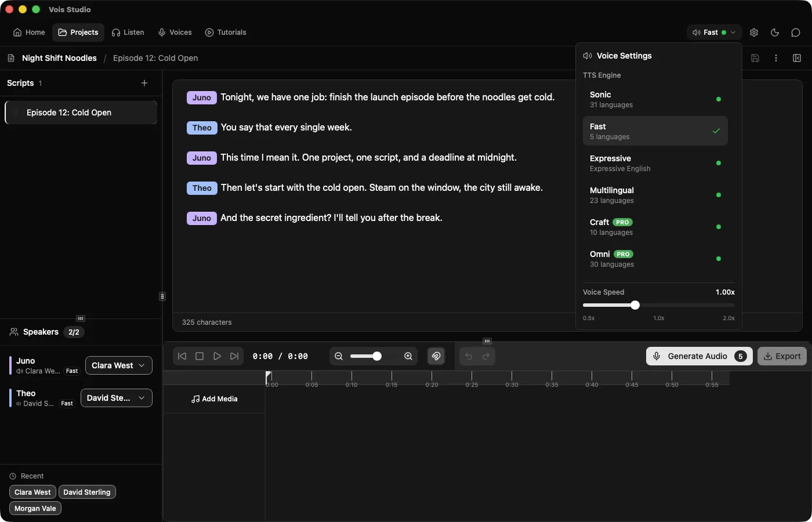Click the Generate Audio button
812x522 pixels.
click(x=699, y=356)
